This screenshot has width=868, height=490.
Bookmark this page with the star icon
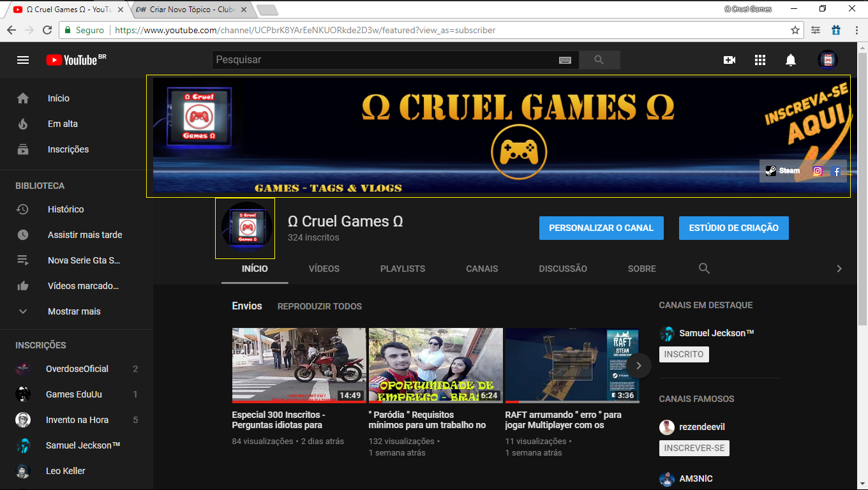point(795,30)
